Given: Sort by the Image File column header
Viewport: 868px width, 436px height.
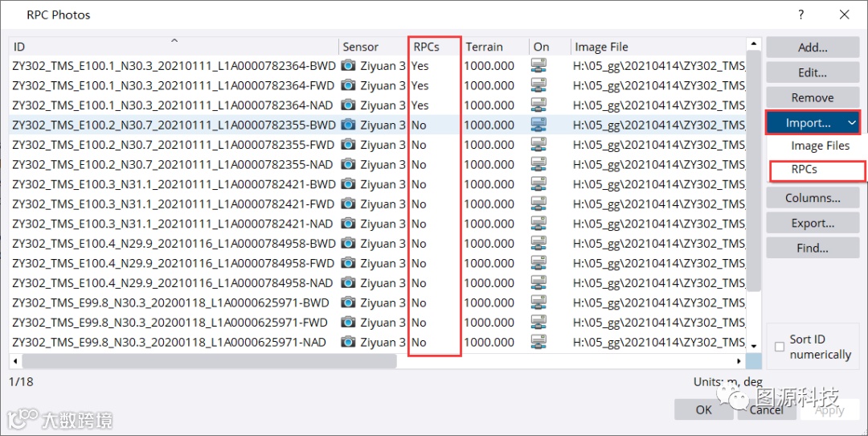Looking at the screenshot, I should pos(658,47).
